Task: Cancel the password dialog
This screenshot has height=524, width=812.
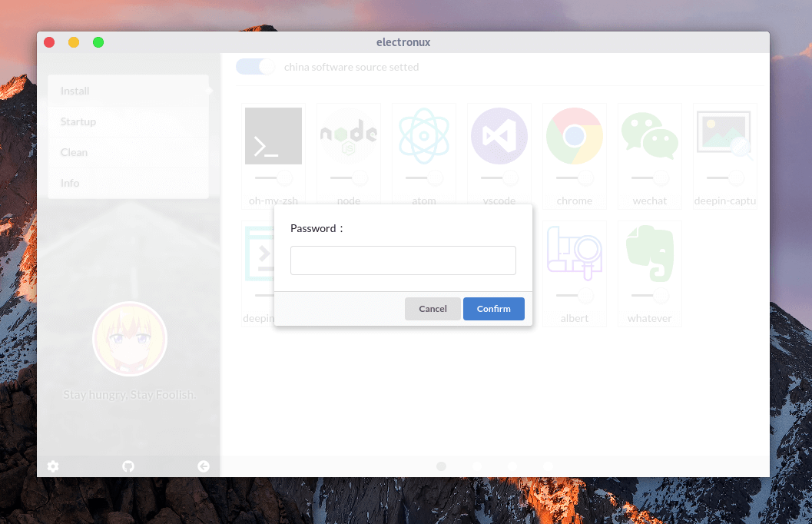Action: (433, 309)
